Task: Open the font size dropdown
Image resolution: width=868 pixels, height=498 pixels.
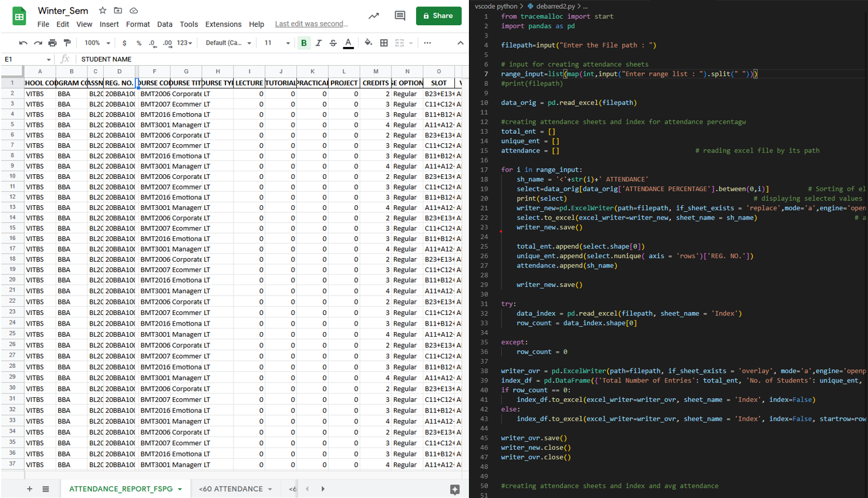Action: pyautogui.click(x=276, y=42)
